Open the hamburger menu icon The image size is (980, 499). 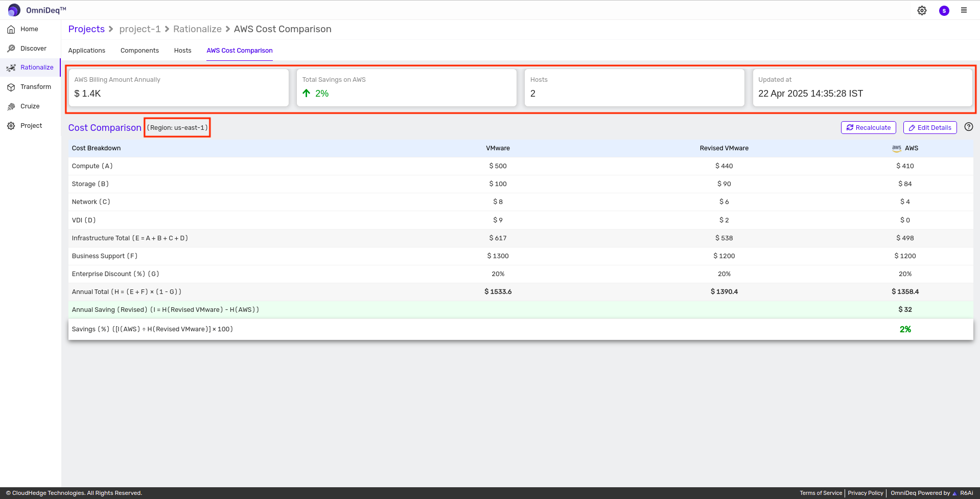pyautogui.click(x=964, y=10)
